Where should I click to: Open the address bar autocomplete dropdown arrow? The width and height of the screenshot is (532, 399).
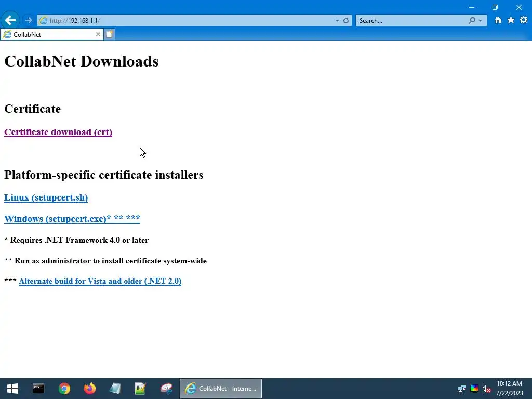coord(337,21)
